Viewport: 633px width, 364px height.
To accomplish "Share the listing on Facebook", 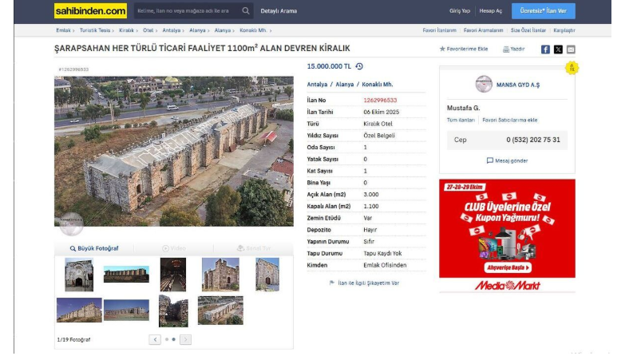I will pos(545,49).
